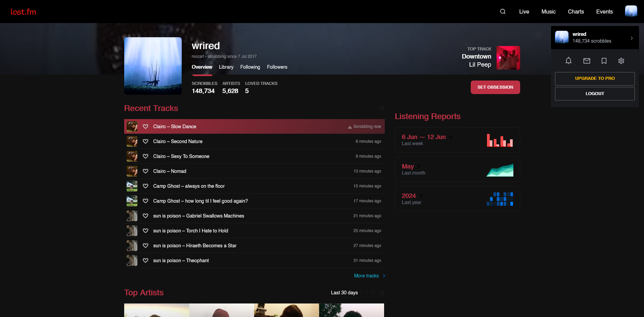The image size is (644, 317).
Task: Click the Downtown top track cover art
Action: [x=508, y=58]
